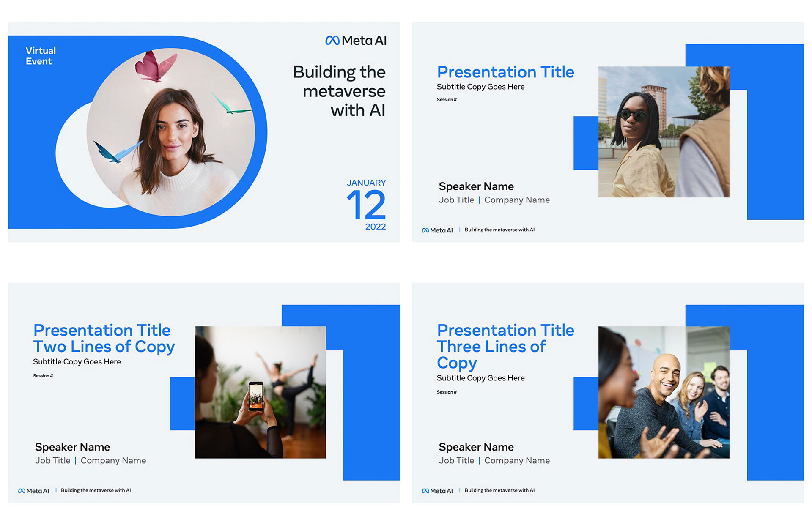Click the large '12' date number
This screenshot has height=525, width=812.
(x=366, y=205)
